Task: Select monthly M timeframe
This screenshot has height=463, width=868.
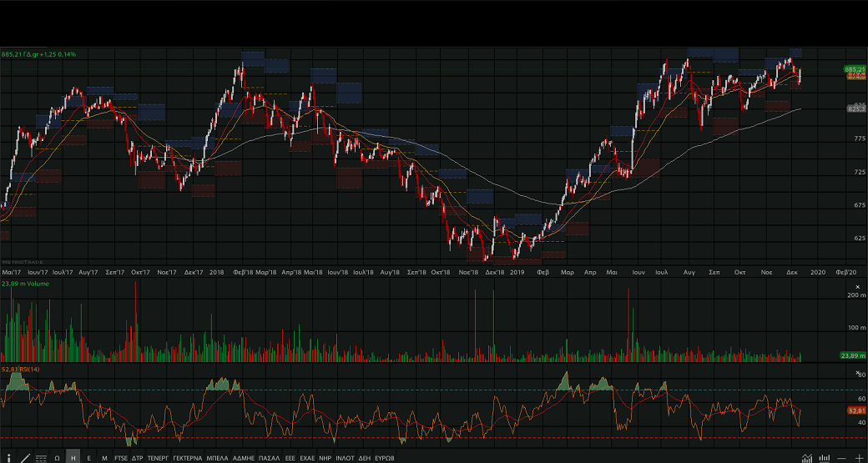Action: point(104,458)
